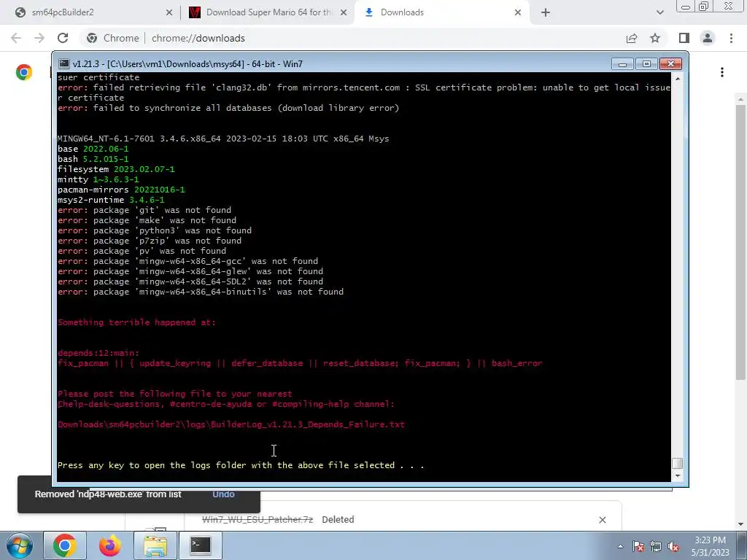The image size is (747, 560).
Task: Close the sm64pcBuilder2 tab
Action: pos(169,13)
